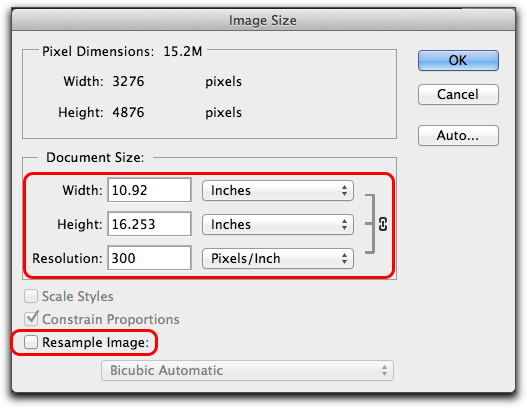Click the Width unit dropdown arrows
This screenshot has height=408, width=527.
pos(344,191)
